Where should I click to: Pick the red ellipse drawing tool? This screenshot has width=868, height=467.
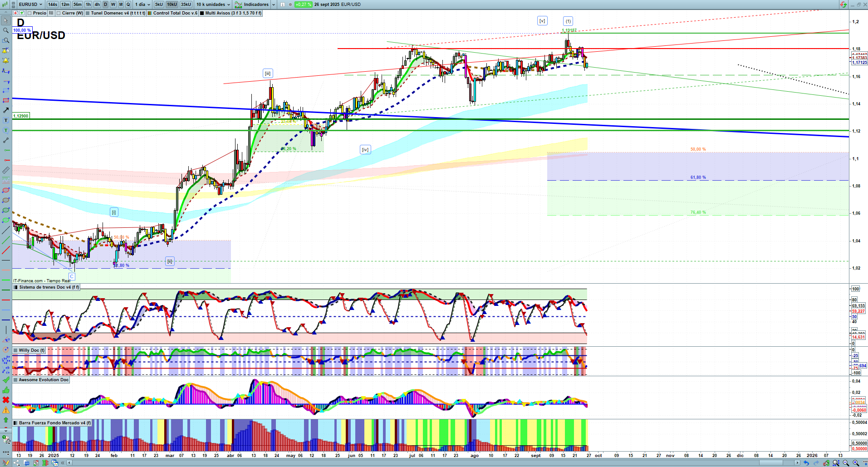pos(5,190)
